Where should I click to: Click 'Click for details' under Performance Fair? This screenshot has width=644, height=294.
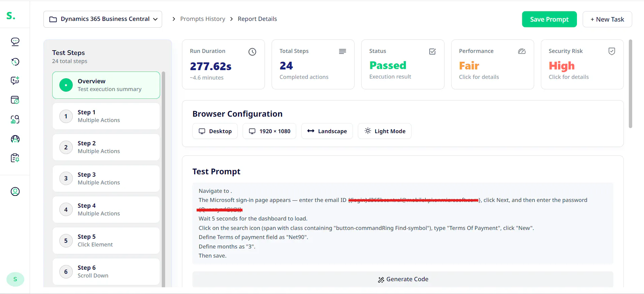pyautogui.click(x=479, y=77)
